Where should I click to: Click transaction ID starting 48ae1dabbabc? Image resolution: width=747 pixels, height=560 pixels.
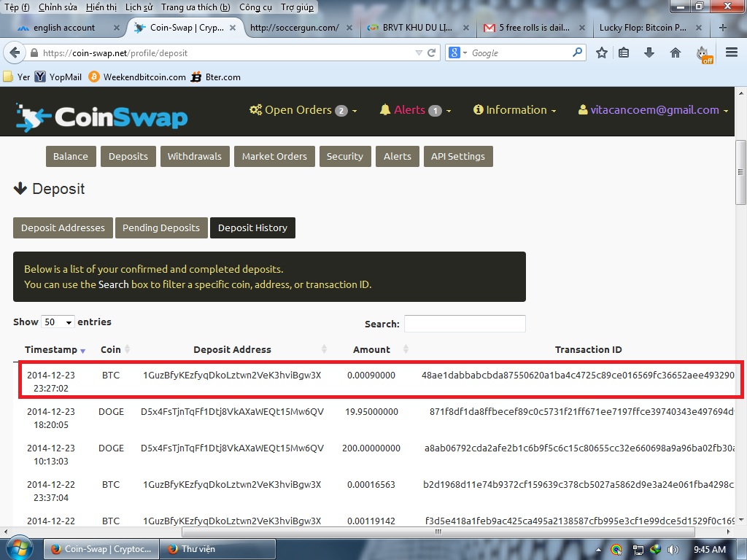click(578, 375)
